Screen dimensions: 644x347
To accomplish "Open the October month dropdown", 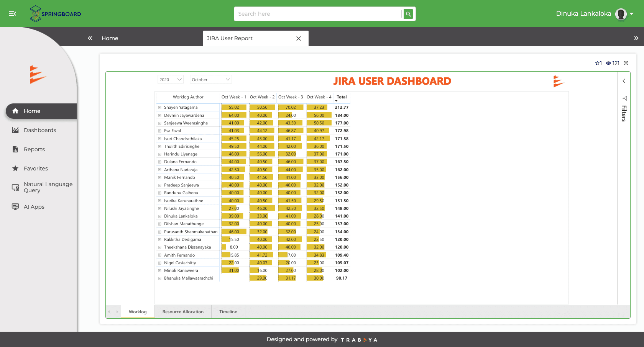I will pyautogui.click(x=211, y=80).
